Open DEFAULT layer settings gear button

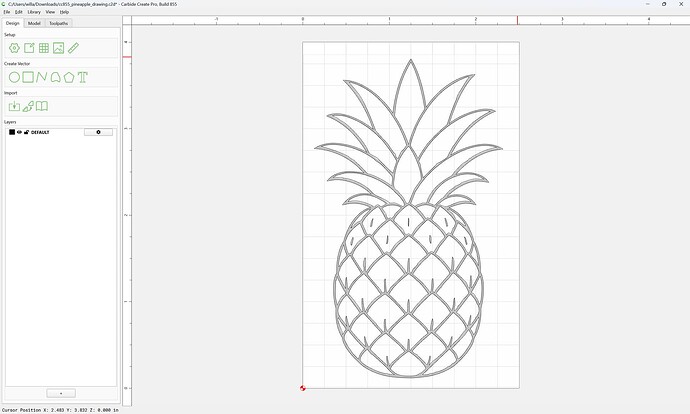click(98, 132)
